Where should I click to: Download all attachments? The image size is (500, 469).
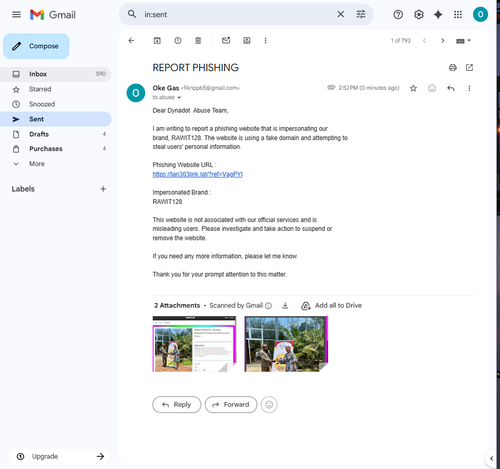point(285,306)
